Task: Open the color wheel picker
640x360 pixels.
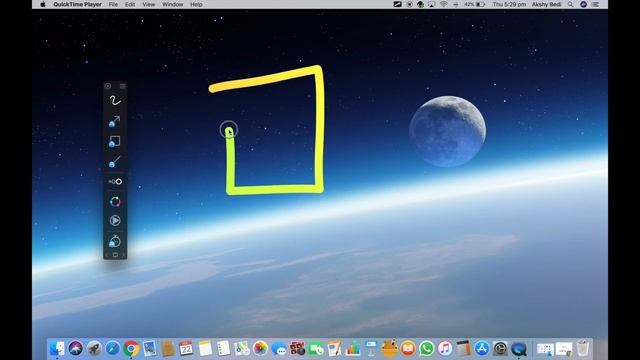Action: 115,201
